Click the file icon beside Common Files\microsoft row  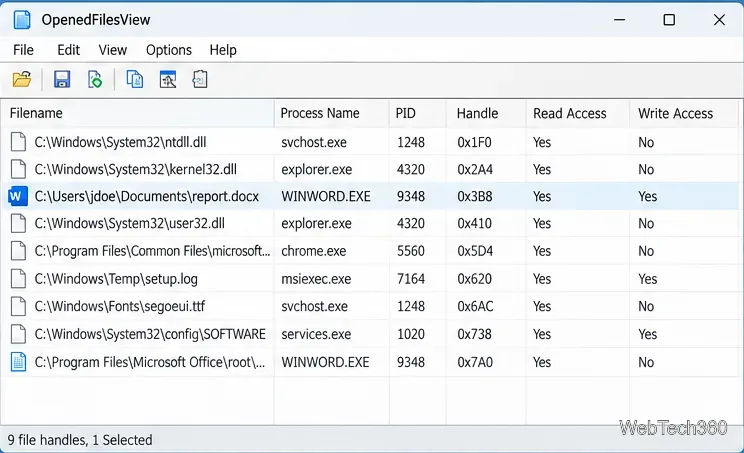click(19, 251)
